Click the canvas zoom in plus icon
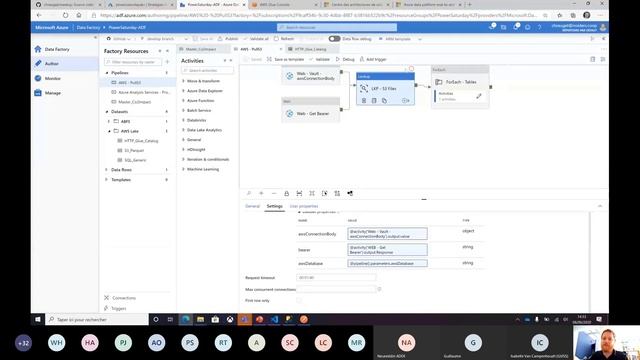 click(x=261, y=193)
